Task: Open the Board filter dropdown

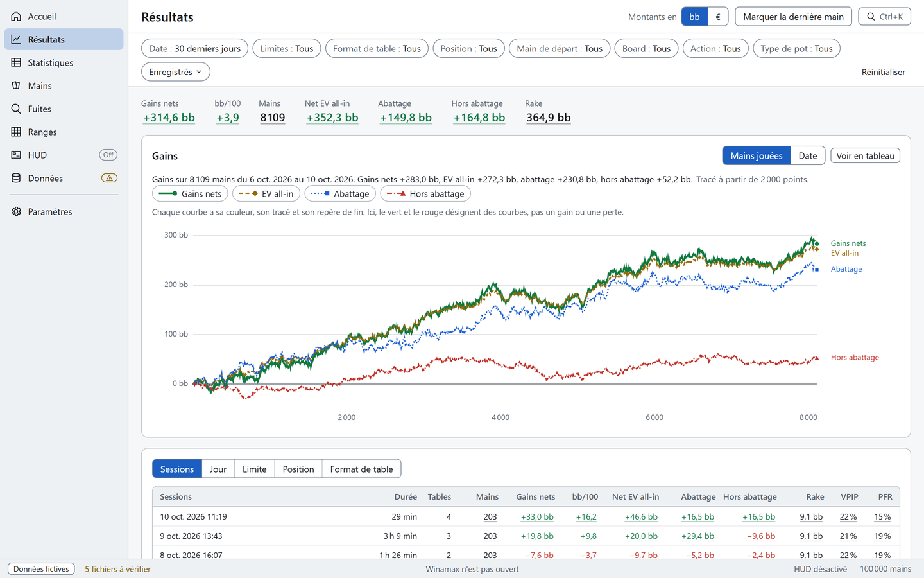Action: pyautogui.click(x=646, y=48)
